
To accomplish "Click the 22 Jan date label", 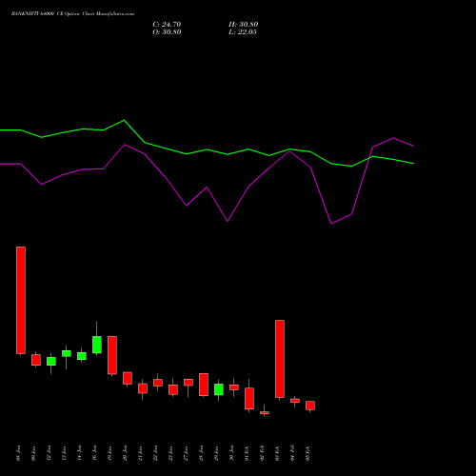I will point(155,453).
